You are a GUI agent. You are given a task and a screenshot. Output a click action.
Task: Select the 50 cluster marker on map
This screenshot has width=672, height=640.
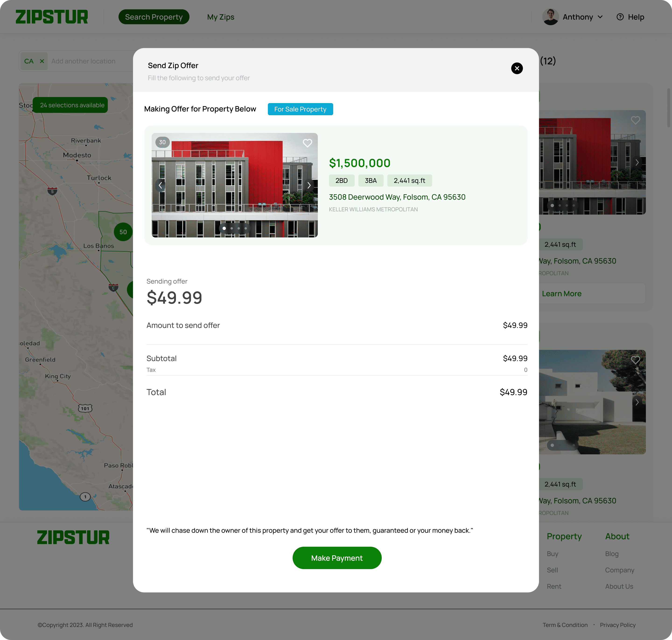pyautogui.click(x=123, y=232)
